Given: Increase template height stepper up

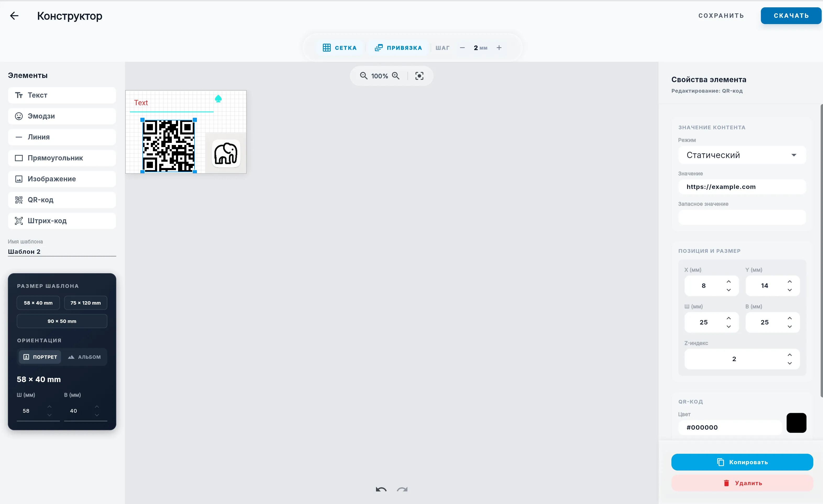Looking at the screenshot, I should coord(97,407).
